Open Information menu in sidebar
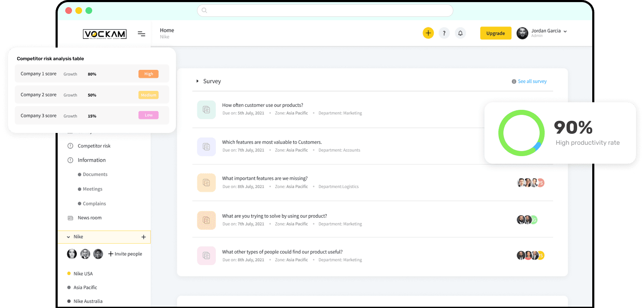Screen dimensions: 644x308 pyautogui.click(x=92, y=160)
